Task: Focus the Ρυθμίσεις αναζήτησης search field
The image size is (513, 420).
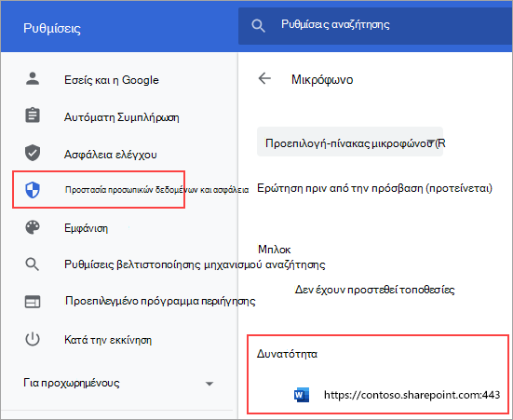Action: 375,26
